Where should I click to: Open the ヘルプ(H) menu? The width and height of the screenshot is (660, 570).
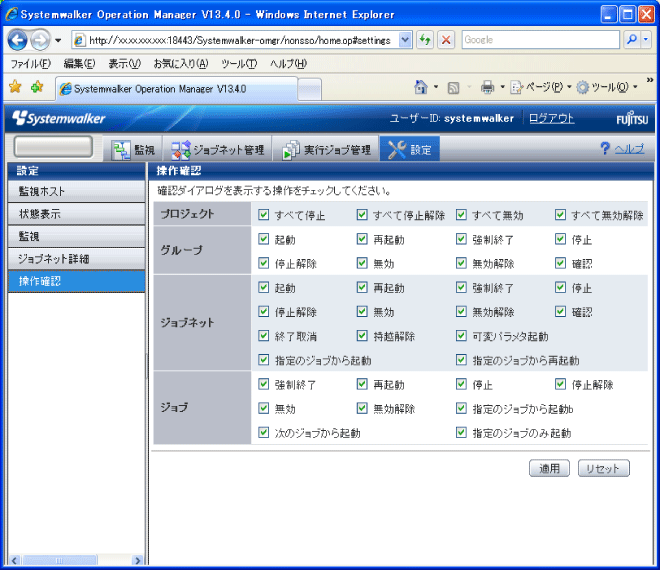click(289, 64)
